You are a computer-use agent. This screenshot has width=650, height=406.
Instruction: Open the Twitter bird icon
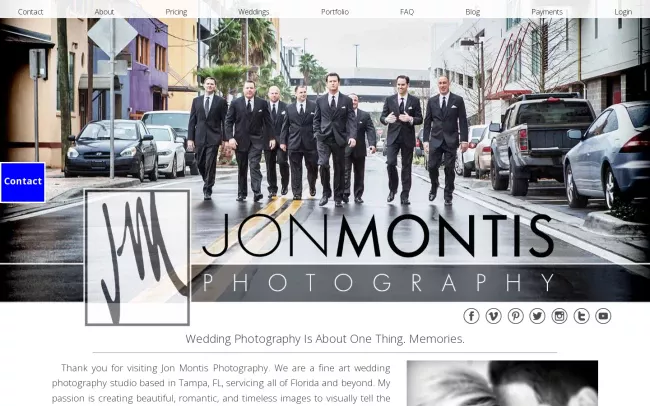(x=537, y=316)
